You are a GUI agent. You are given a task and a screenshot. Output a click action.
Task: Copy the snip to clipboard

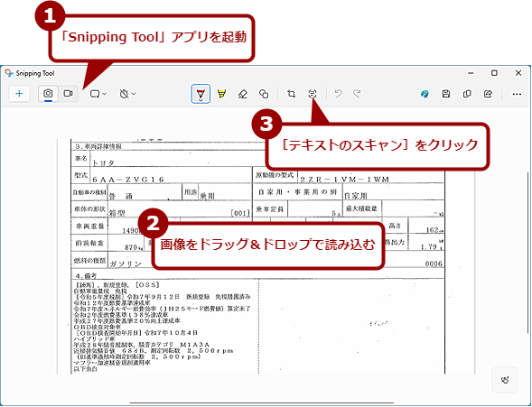click(x=467, y=94)
